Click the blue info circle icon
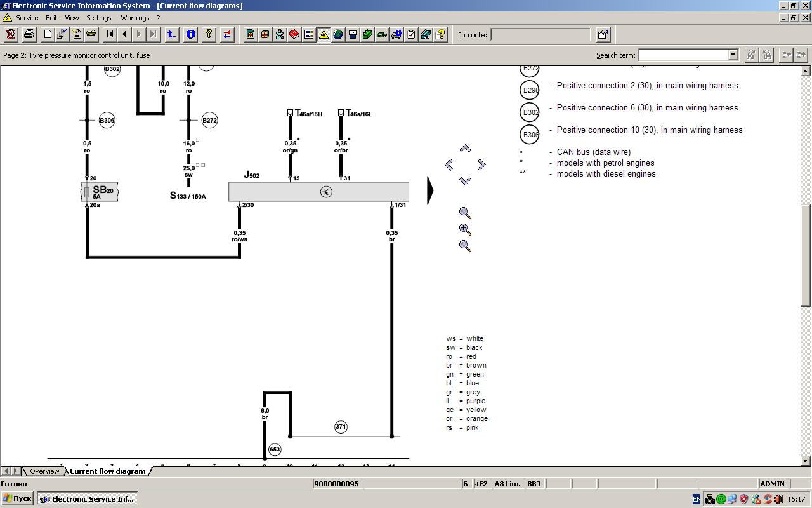This screenshot has height=508, width=812. (190, 34)
